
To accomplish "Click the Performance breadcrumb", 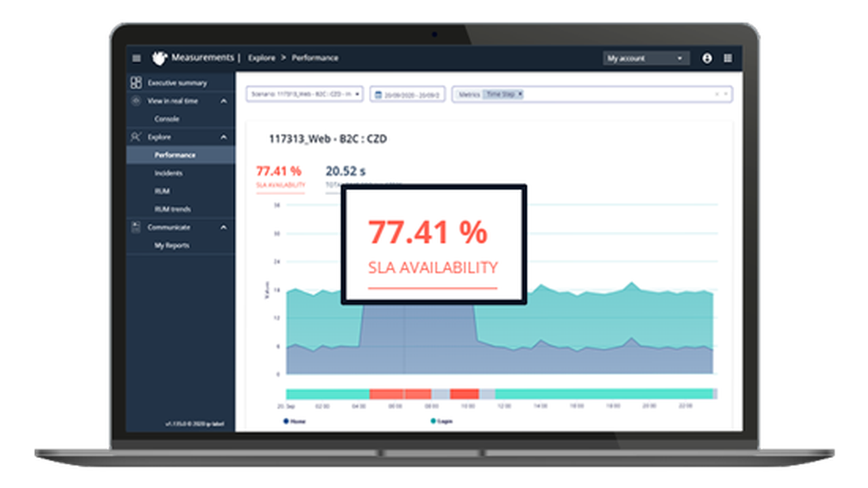I will click(315, 58).
